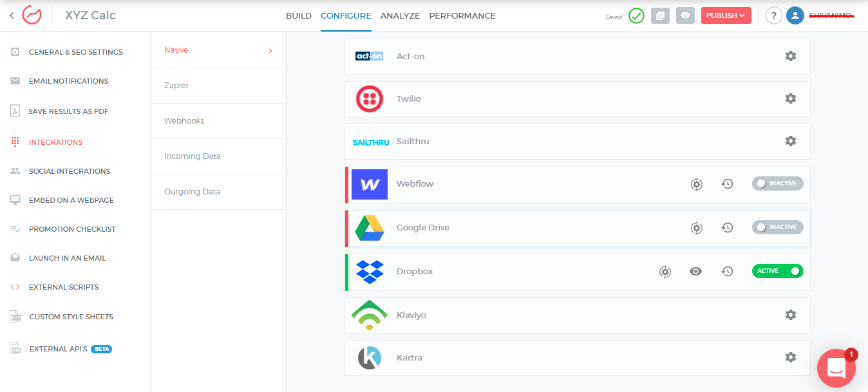Viewport: 868px width, 392px height.
Task: Click the preview eye button in header
Action: pos(685,15)
